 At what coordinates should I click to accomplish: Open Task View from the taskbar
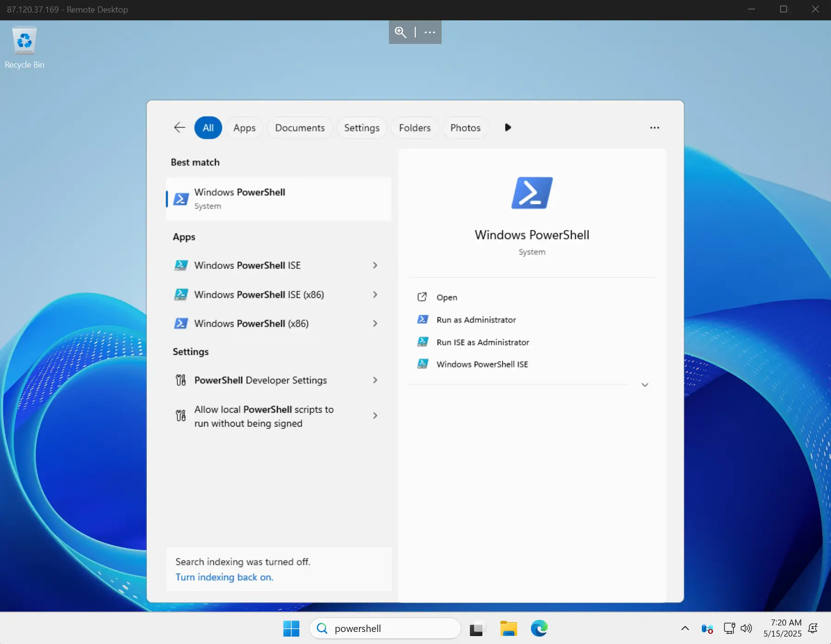(477, 628)
